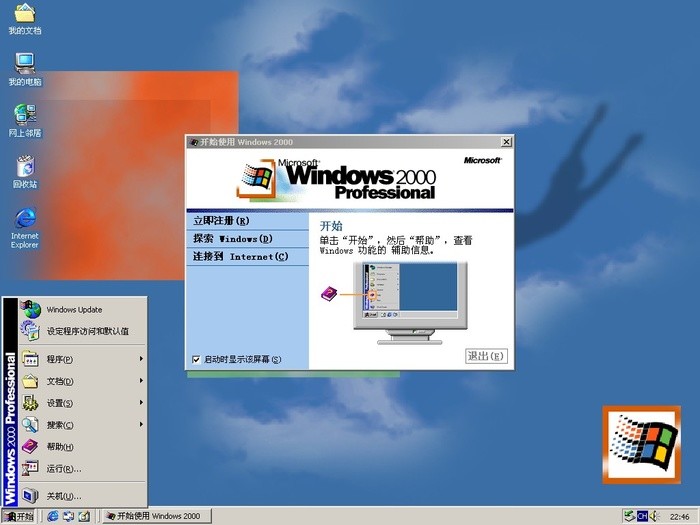
Task: Expand the 搜索(C) submenu arrow
Action: pos(141,424)
